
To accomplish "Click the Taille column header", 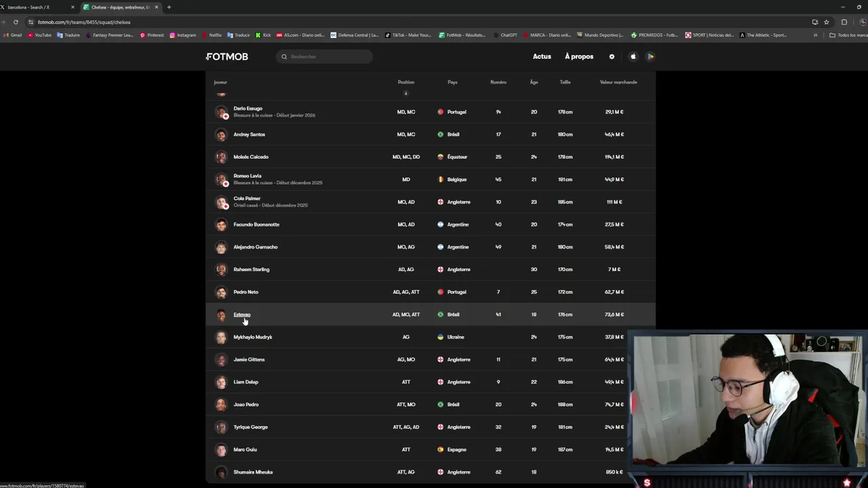I will click(x=565, y=82).
